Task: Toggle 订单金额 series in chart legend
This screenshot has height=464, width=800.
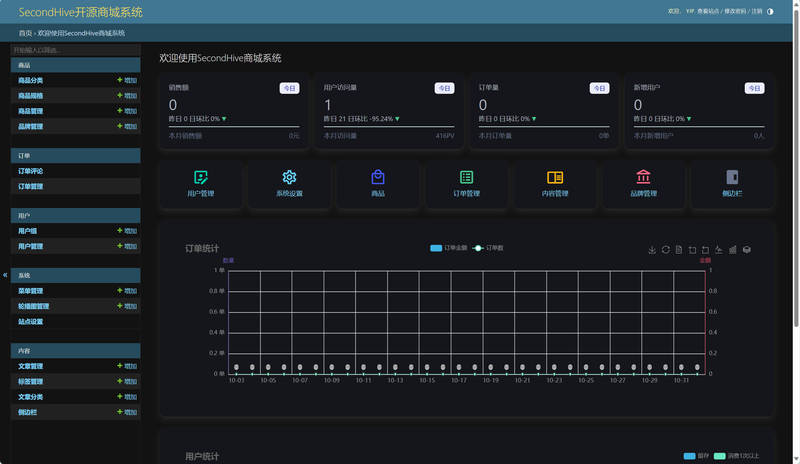Action: (448, 247)
